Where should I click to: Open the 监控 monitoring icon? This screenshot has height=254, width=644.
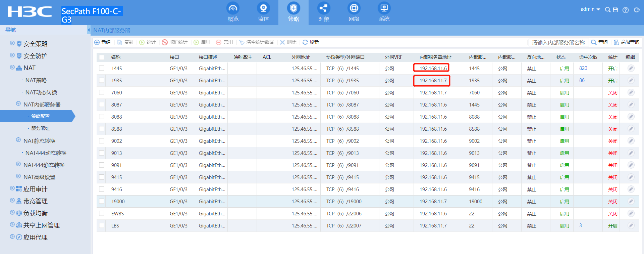tap(263, 9)
